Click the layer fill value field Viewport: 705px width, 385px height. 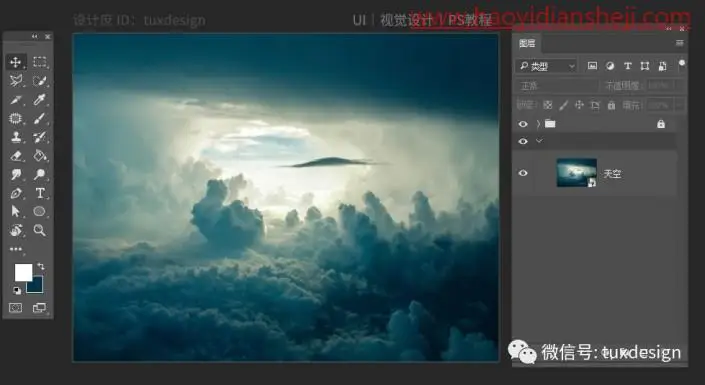(661, 105)
